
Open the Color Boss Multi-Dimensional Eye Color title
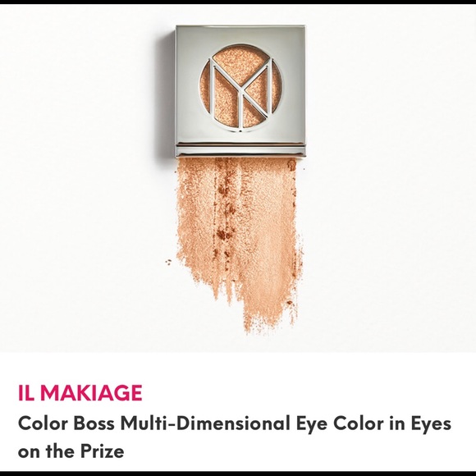[x=235, y=437]
